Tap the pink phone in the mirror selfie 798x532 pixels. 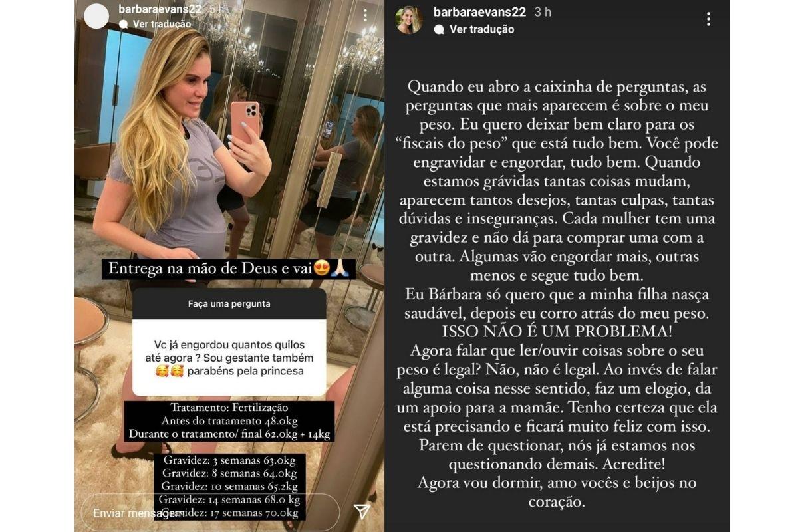tap(244, 122)
